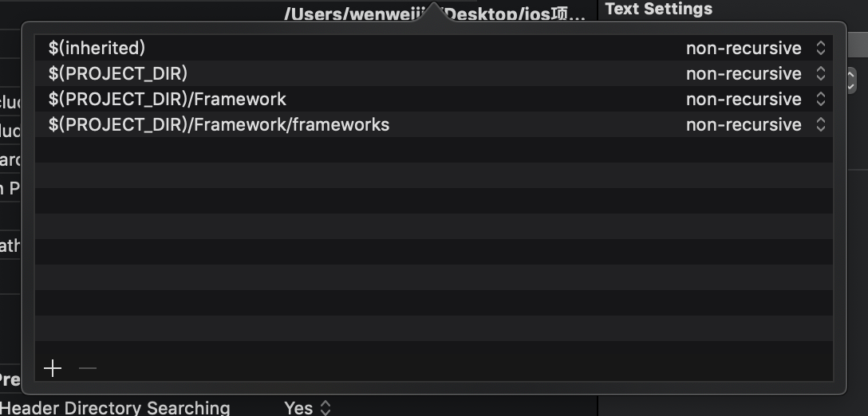Image resolution: width=868 pixels, height=416 pixels.
Task: Click up-down arrows on $(PROJECT_DIR) row
Action: [x=820, y=74]
